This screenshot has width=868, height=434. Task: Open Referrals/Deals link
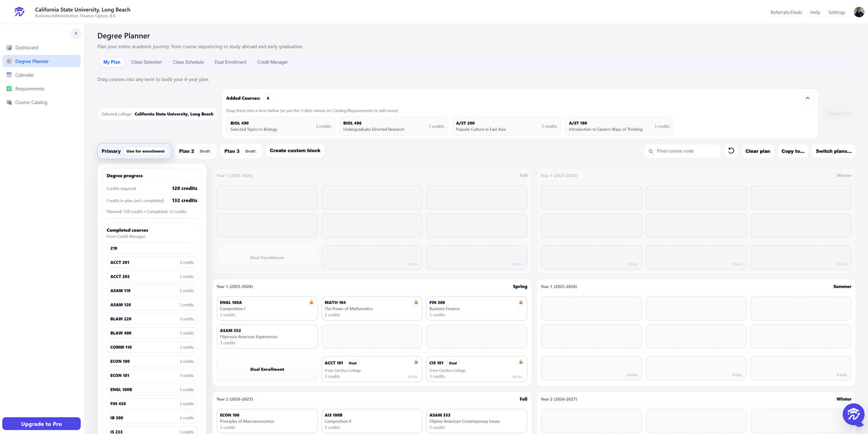pos(786,12)
